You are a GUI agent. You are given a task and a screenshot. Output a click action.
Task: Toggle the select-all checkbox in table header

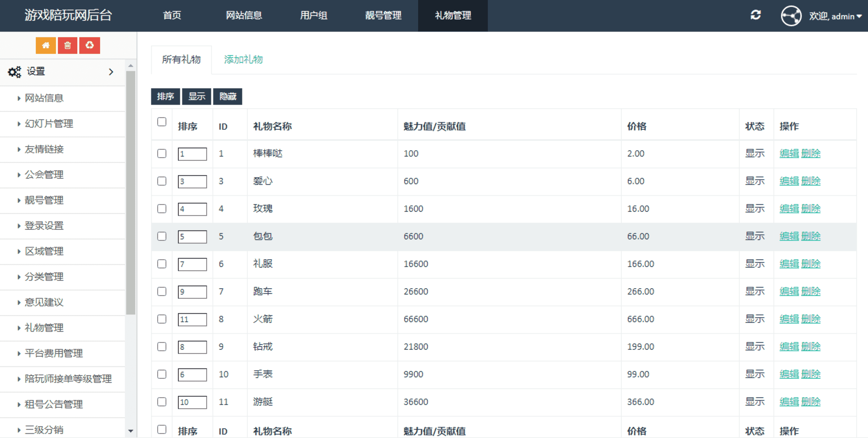(162, 122)
